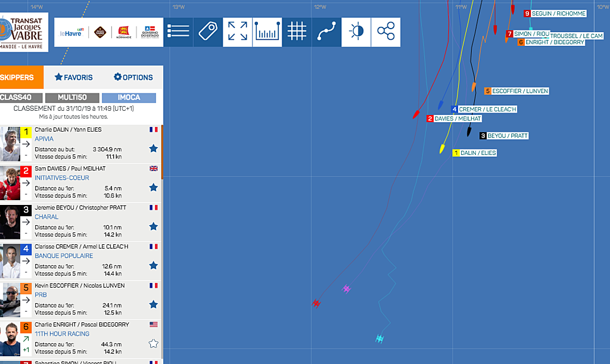Toggle the map grid icon
610x364 pixels.
click(297, 32)
